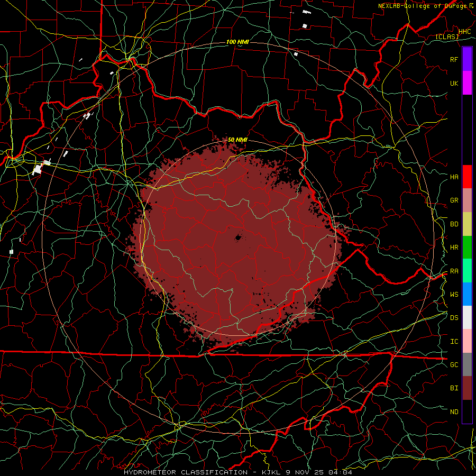This screenshot has width=476, height=476.
Task: Click the BI legend label
Action: [x=454, y=388]
